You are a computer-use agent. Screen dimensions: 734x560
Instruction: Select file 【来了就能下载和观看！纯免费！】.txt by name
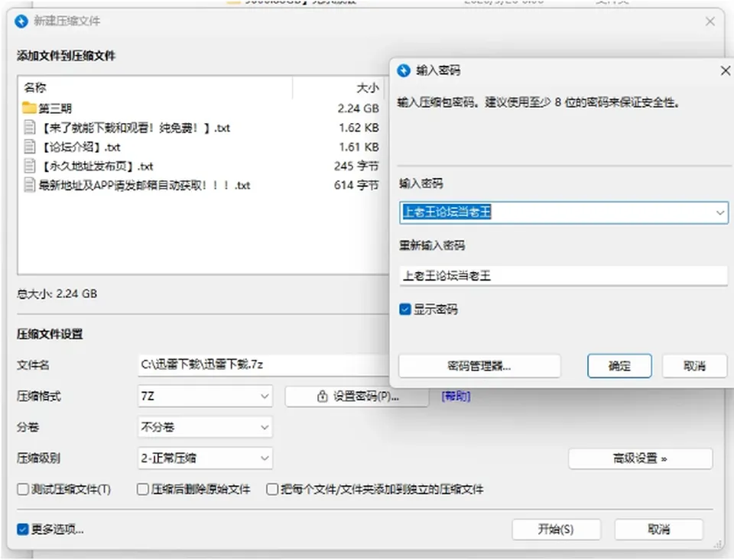coord(136,128)
